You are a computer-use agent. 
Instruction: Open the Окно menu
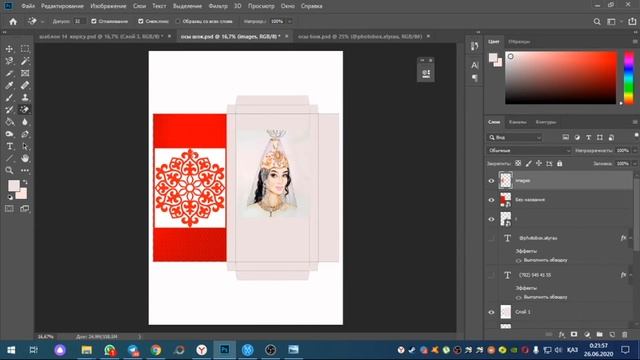[x=287, y=6]
